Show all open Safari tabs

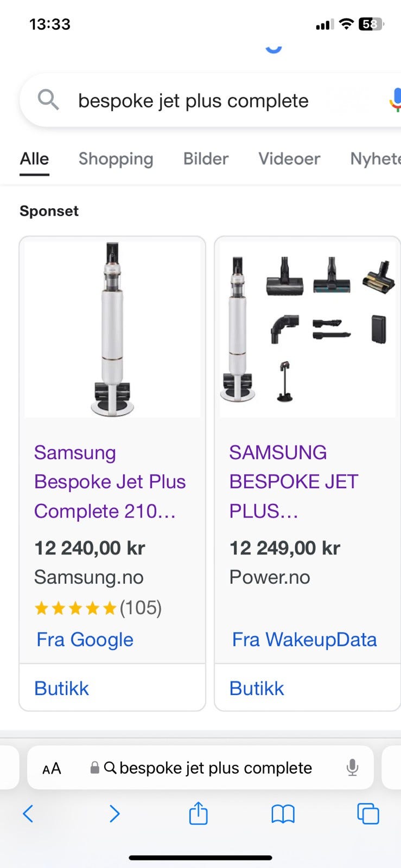pyautogui.click(x=368, y=814)
